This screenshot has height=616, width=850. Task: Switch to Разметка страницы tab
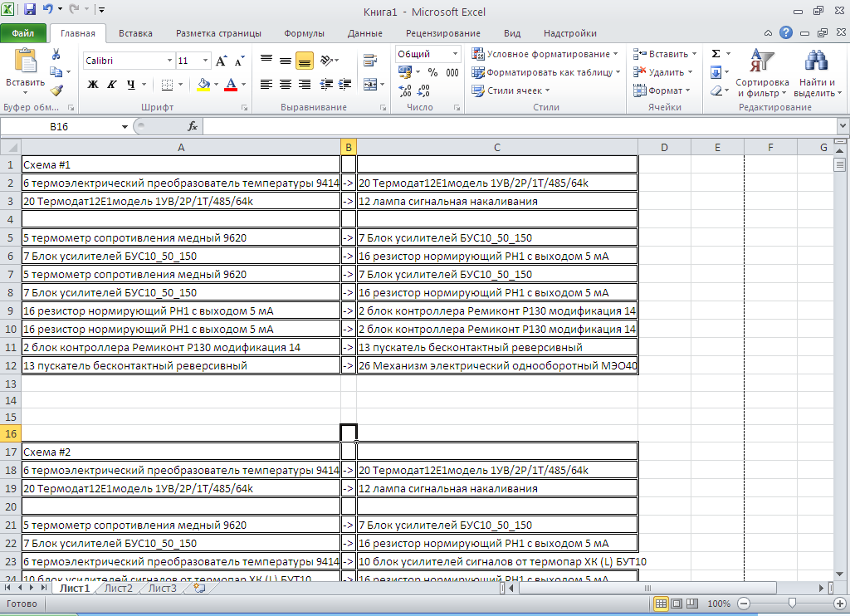(x=218, y=33)
